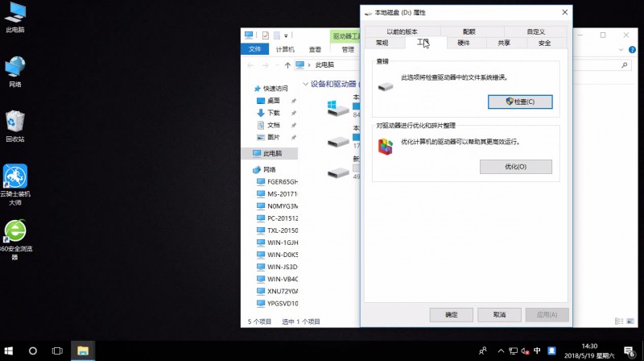This screenshot has height=361, width=644.
Task: Select network computer FGER65GH
Action: pos(277,182)
